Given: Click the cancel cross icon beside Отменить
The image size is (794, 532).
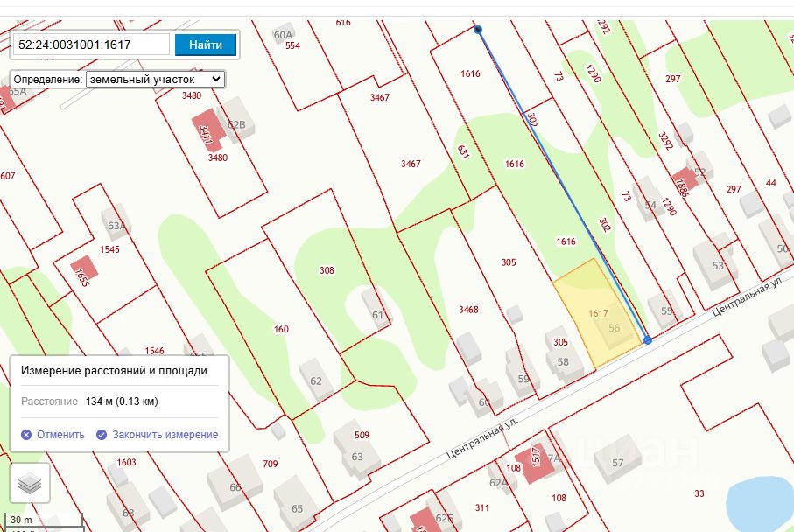Looking at the screenshot, I should click(26, 435).
